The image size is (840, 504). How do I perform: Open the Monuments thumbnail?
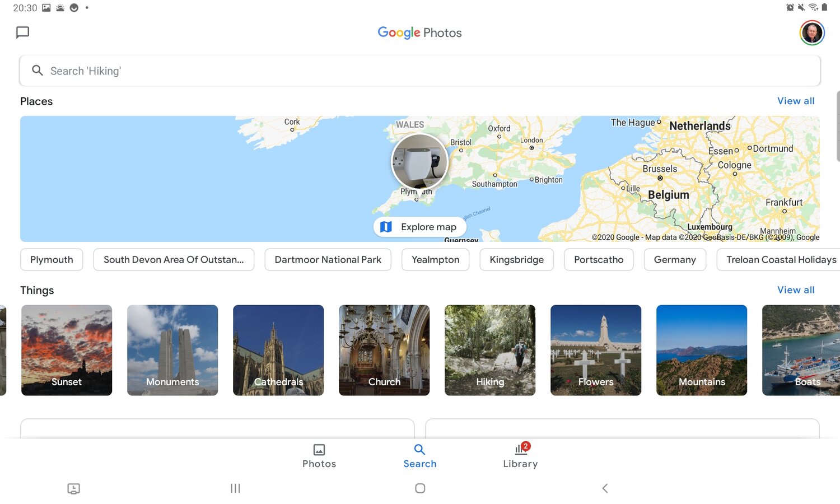tap(172, 350)
